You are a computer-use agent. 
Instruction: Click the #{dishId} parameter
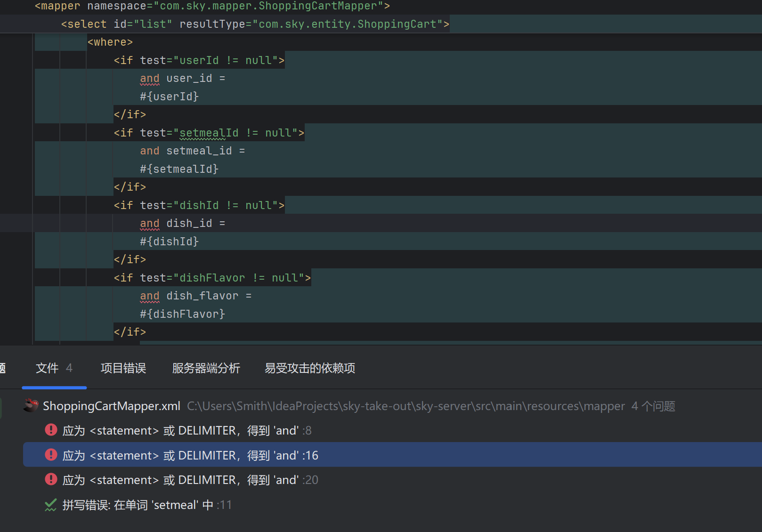tap(170, 242)
